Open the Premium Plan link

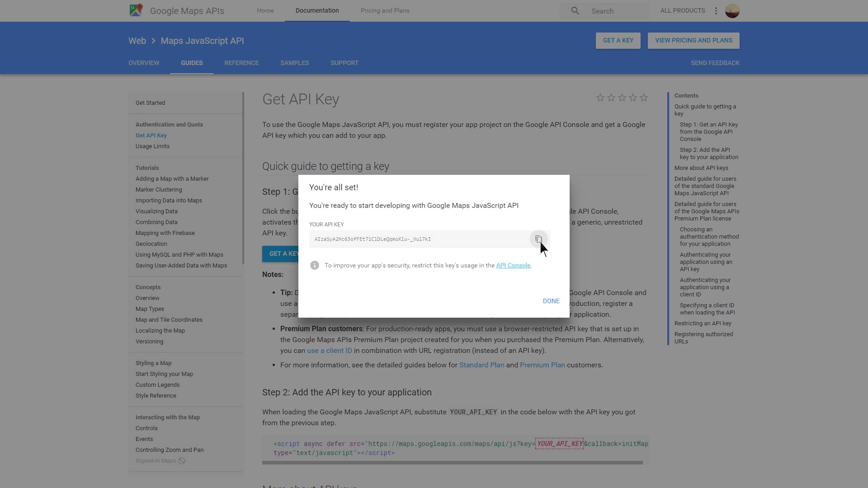pyautogui.click(x=542, y=365)
